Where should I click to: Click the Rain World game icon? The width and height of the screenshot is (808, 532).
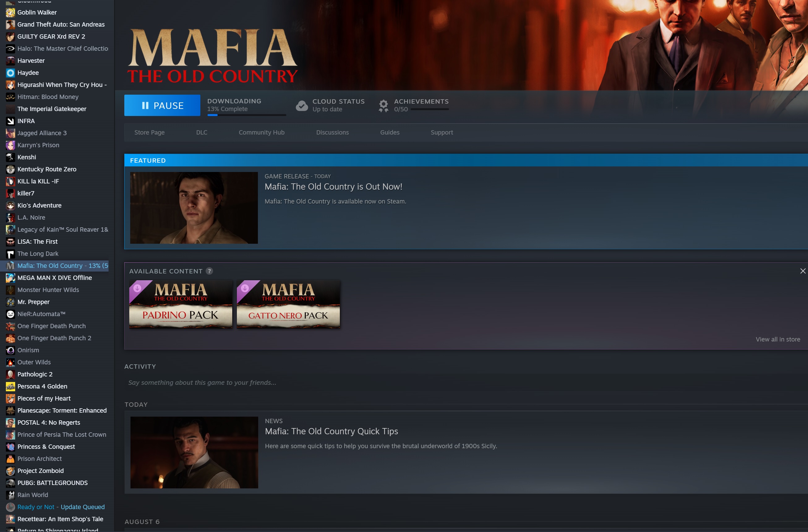11,495
